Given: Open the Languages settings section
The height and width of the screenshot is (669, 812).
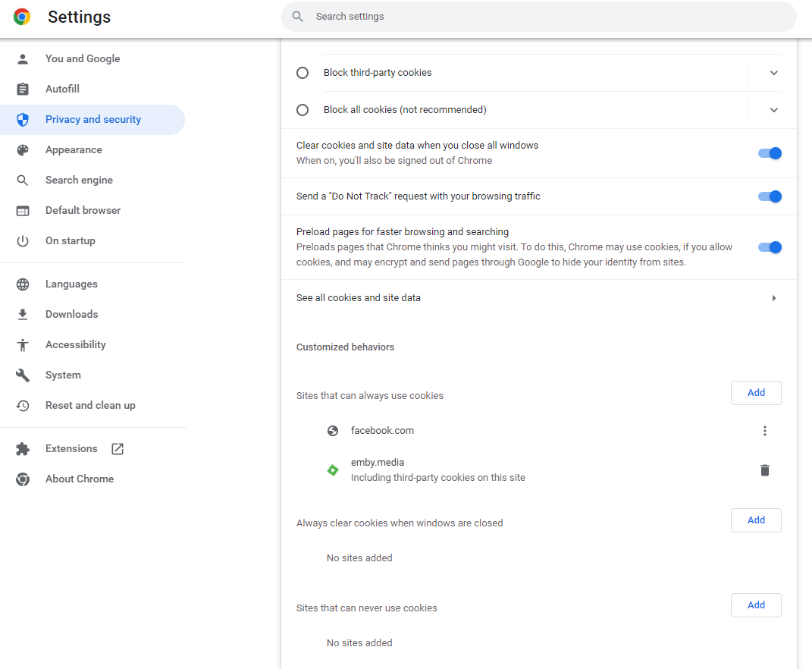Looking at the screenshot, I should (x=71, y=284).
